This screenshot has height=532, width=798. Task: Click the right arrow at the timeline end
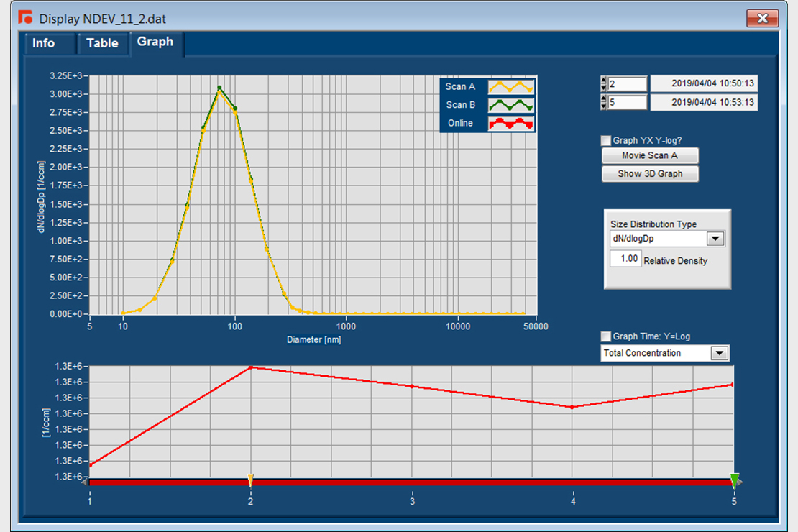741,482
